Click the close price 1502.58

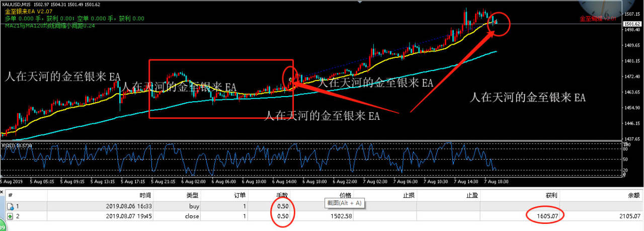click(x=341, y=216)
